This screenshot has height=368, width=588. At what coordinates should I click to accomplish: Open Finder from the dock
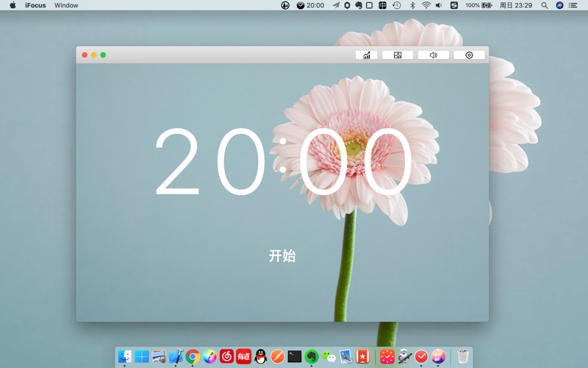click(x=125, y=356)
